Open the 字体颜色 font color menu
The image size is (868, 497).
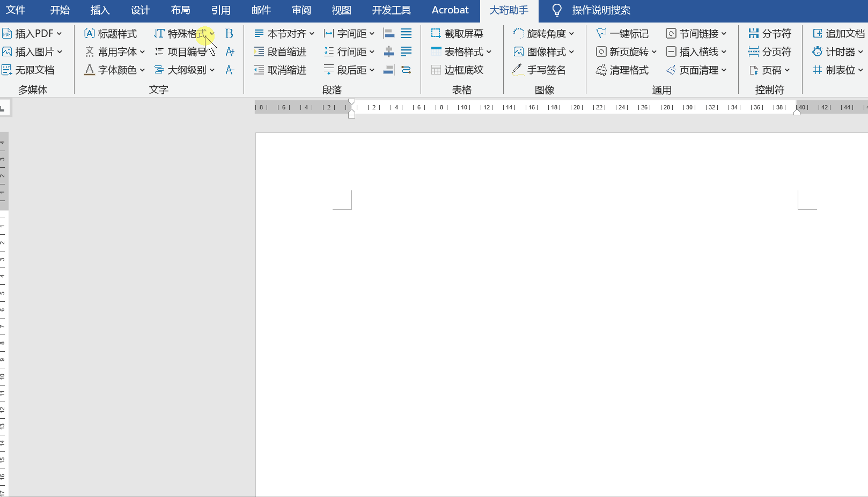(x=115, y=70)
